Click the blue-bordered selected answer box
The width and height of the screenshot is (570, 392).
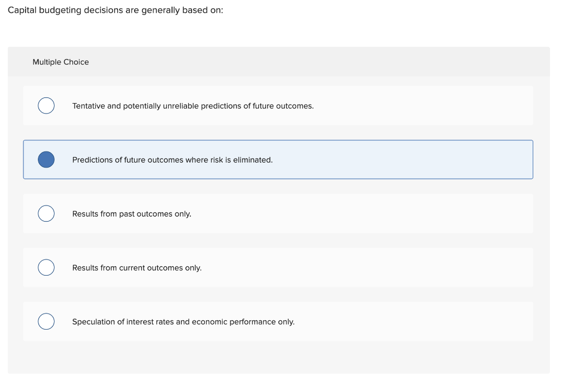coord(278,159)
